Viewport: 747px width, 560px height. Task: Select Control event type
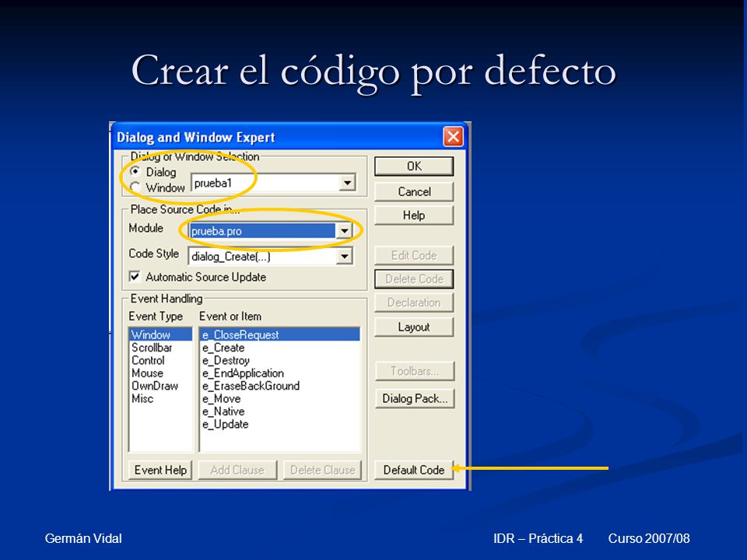coord(160,360)
